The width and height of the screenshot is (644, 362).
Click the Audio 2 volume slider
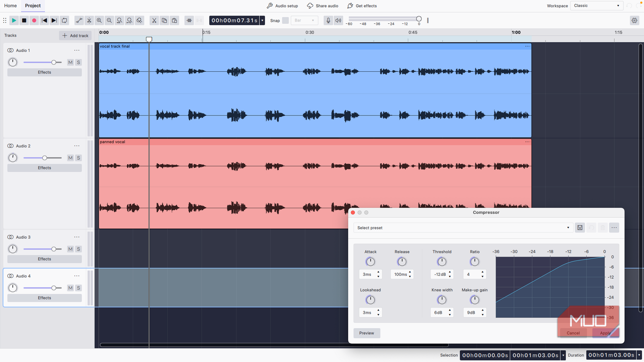tap(43, 158)
